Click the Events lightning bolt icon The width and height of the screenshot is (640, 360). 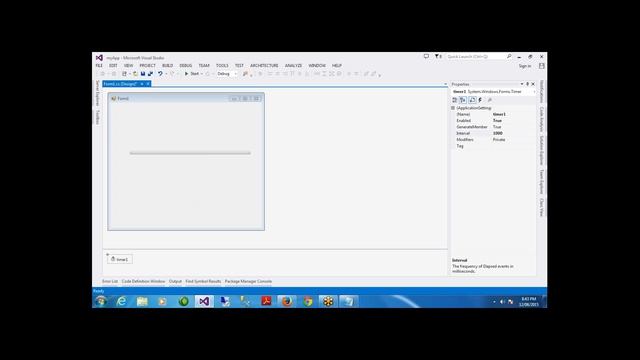point(480,100)
